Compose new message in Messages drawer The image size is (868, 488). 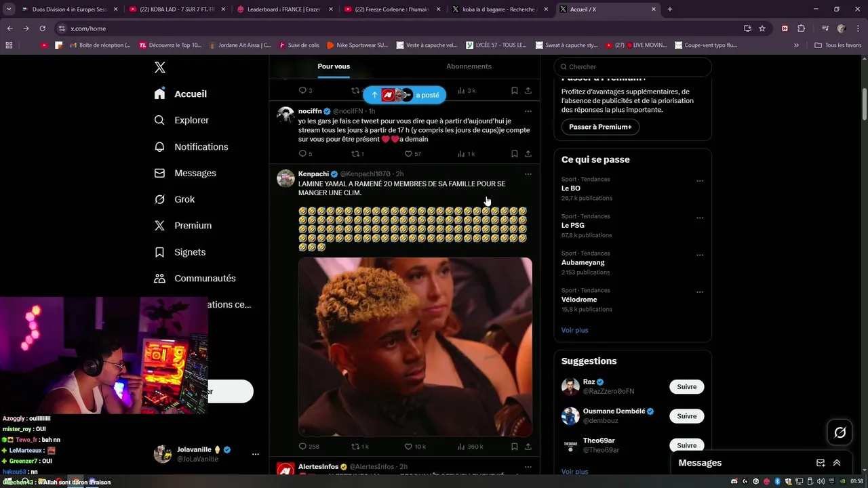821,463
